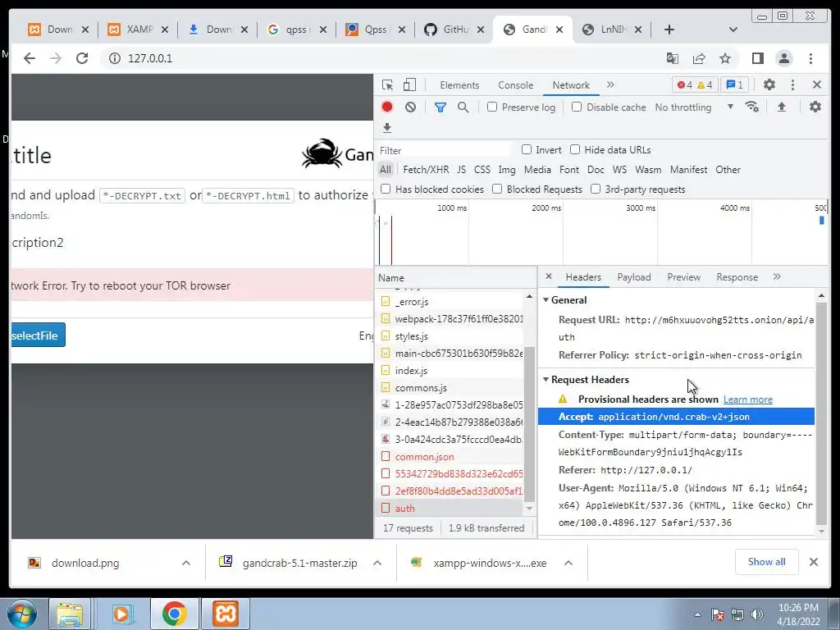
Task: Open a new browser tab
Action: (669, 30)
